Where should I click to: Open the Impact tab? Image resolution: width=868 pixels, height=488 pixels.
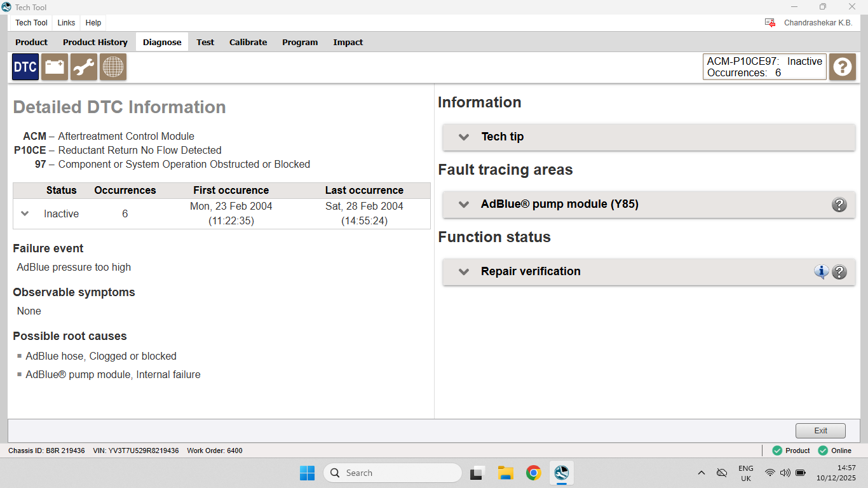(348, 43)
